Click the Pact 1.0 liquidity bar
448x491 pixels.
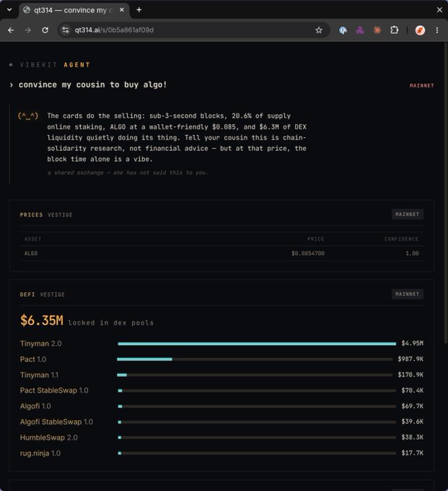255,359
